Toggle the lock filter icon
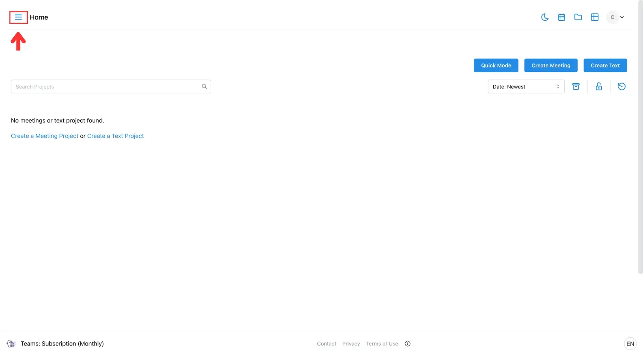Image resolution: width=644 pixels, height=356 pixels. point(598,87)
